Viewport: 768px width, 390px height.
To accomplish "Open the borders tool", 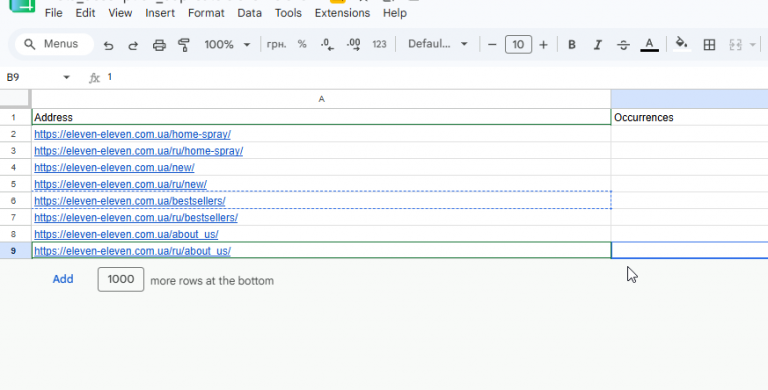I will point(709,45).
